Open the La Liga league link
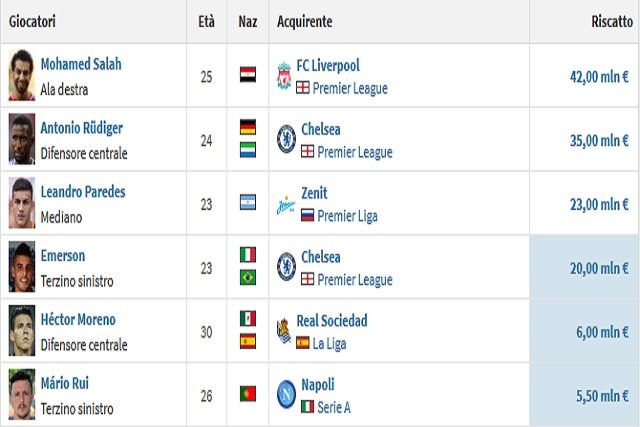640x427 pixels. click(x=329, y=344)
